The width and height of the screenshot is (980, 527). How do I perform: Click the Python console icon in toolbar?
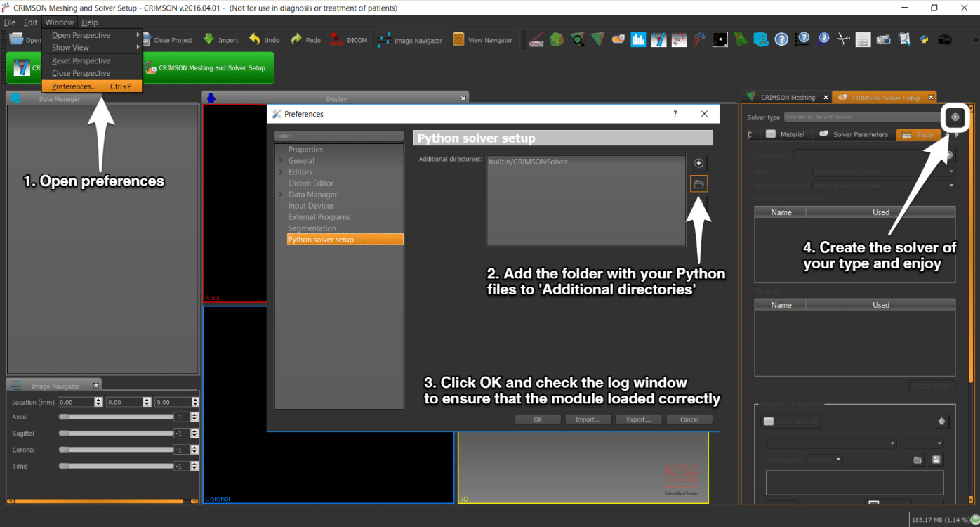tap(925, 40)
